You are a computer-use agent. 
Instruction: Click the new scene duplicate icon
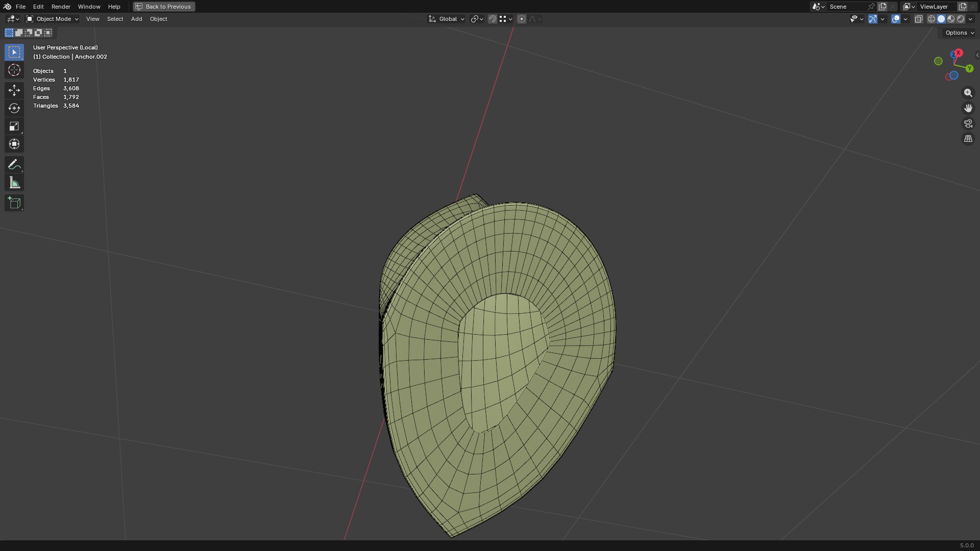[883, 7]
